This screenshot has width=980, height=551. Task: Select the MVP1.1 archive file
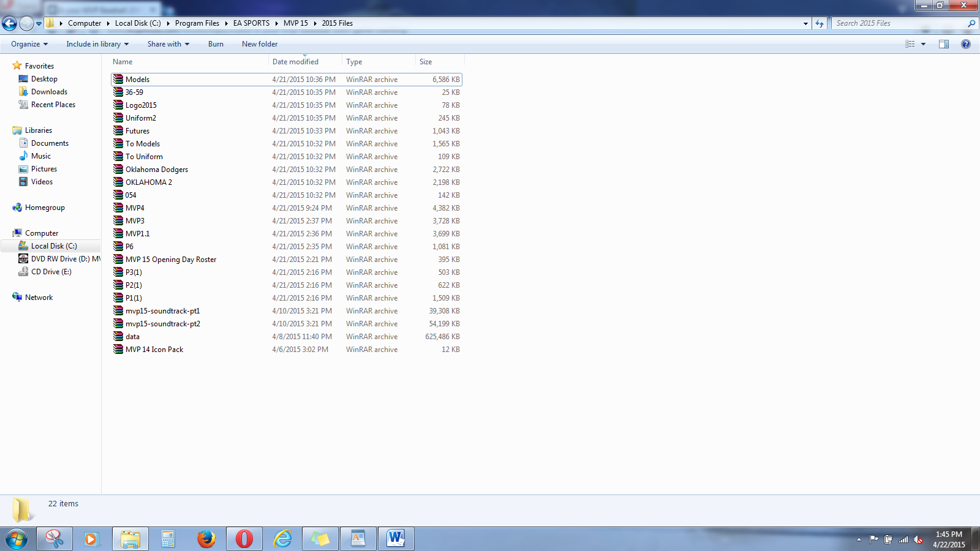click(x=286, y=234)
